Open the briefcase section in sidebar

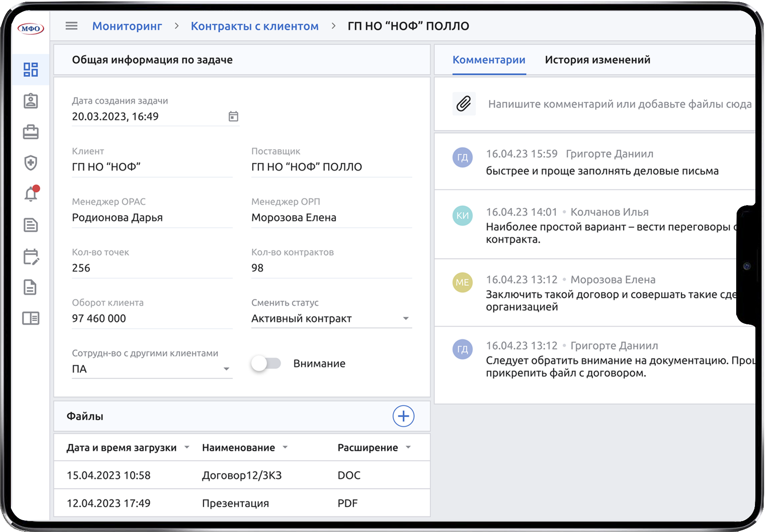pyautogui.click(x=31, y=131)
